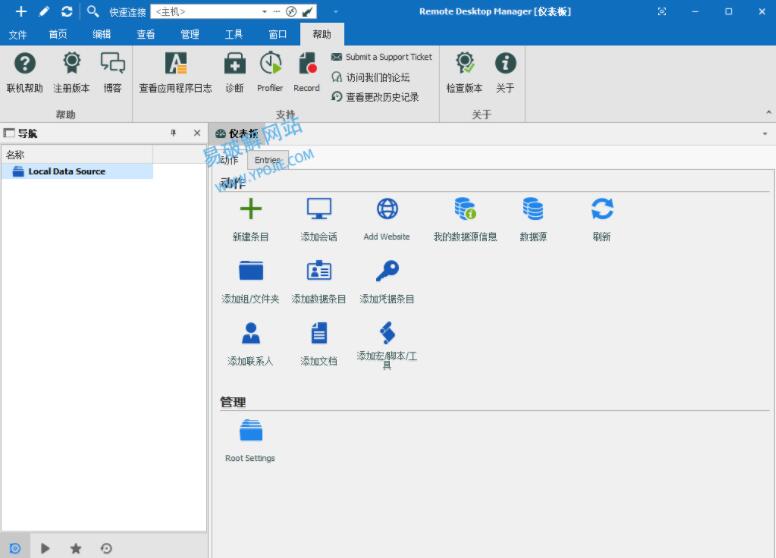776x558 pixels.
Task: Click the refresh icon in the title bar
Action: click(x=66, y=11)
